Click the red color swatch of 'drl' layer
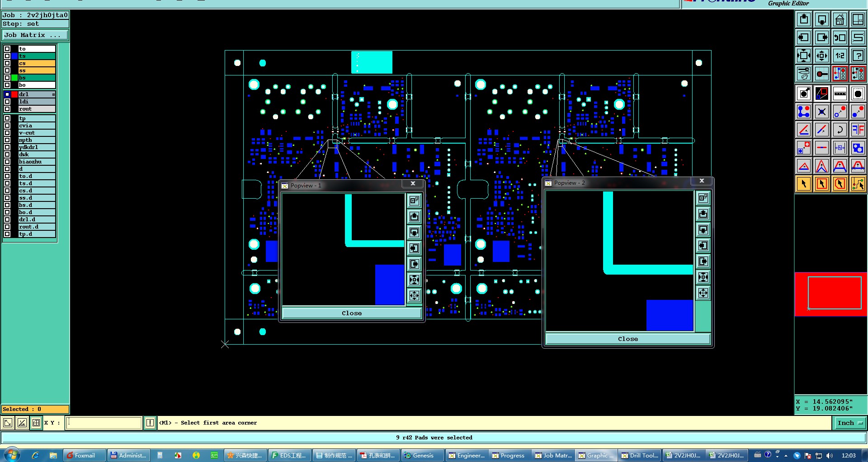Image resolution: width=868 pixels, height=462 pixels. coord(14,94)
